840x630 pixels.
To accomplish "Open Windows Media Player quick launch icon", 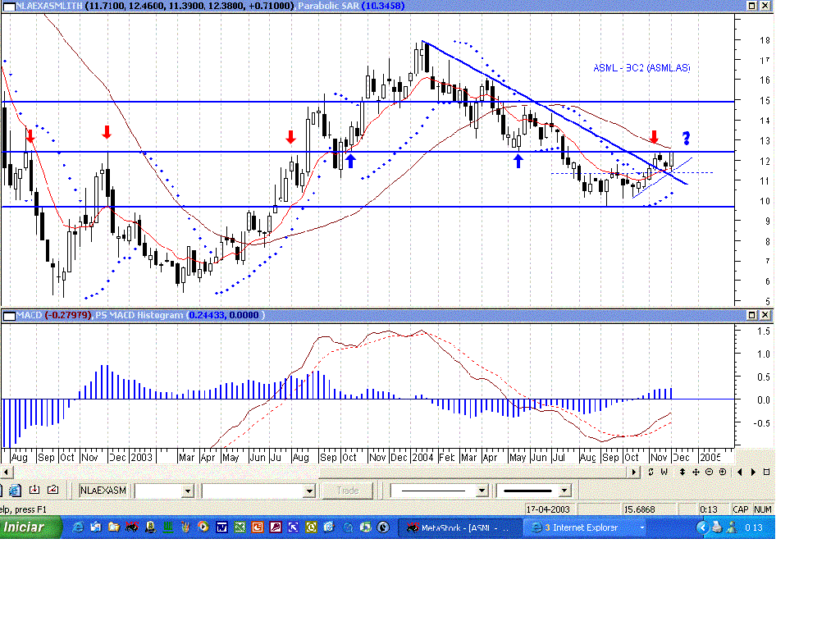I will (x=203, y=527).
